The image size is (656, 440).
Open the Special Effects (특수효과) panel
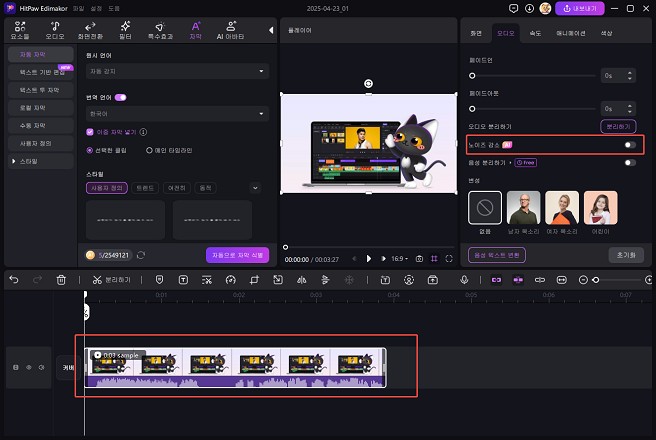(x=160, y=30)
